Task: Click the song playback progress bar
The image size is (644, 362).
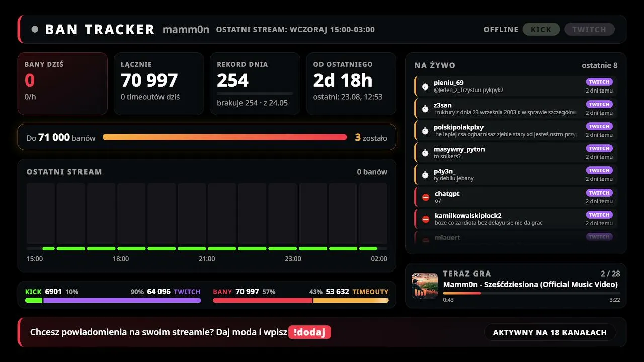Action: point(531,293)
